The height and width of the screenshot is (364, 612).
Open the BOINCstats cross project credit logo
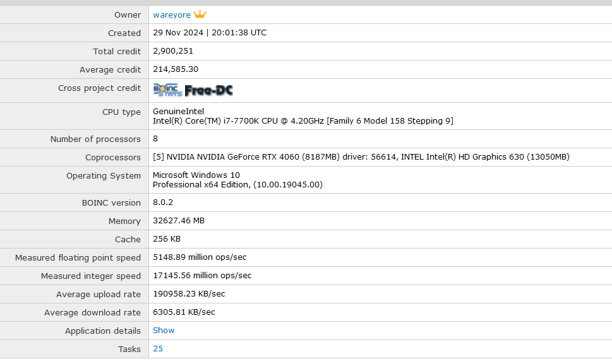tap(167, 90)
